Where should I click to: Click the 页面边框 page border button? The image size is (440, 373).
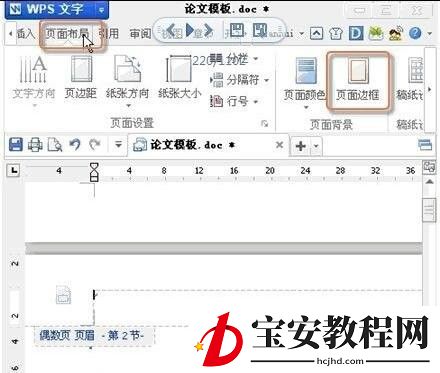(358, 81)
